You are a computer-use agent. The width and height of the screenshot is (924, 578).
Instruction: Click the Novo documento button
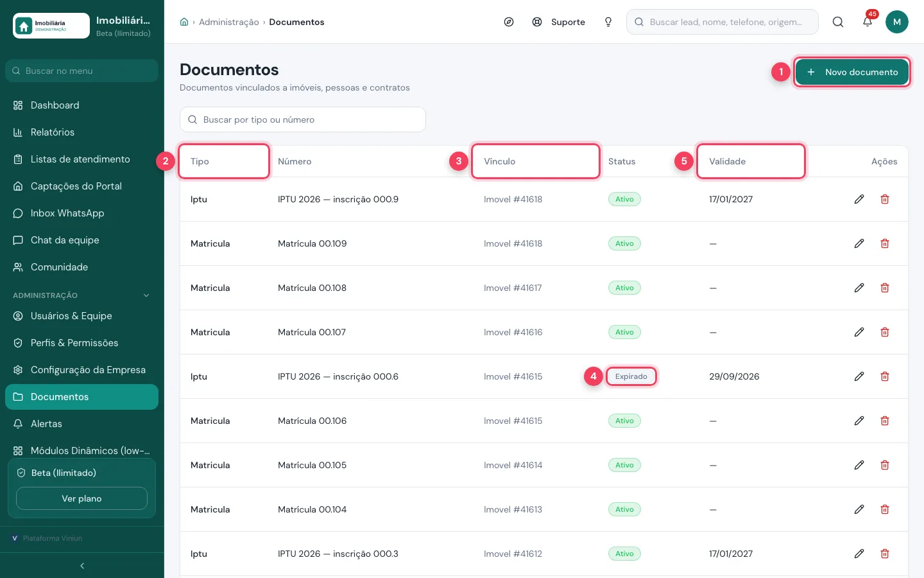coord(852,72)
